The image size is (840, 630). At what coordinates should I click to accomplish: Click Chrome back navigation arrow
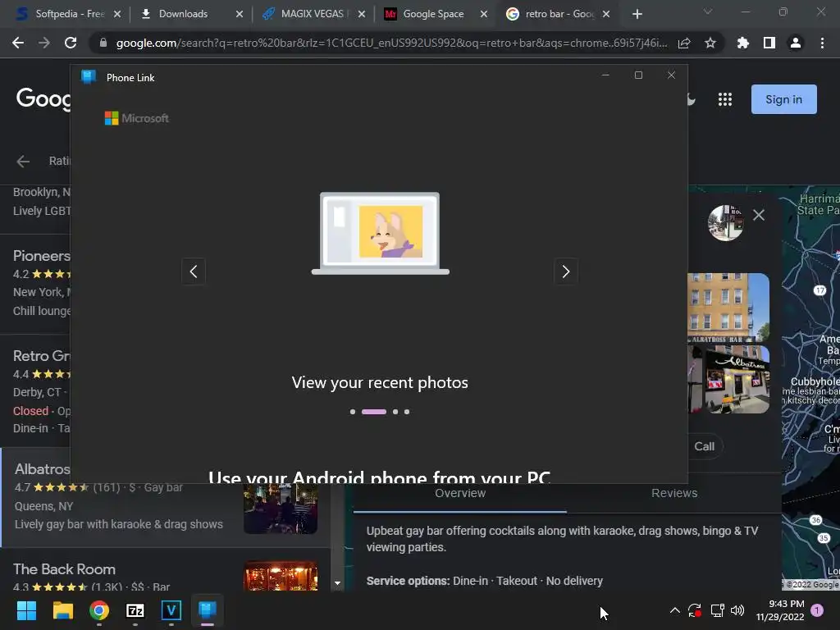(x=18, y=43)
